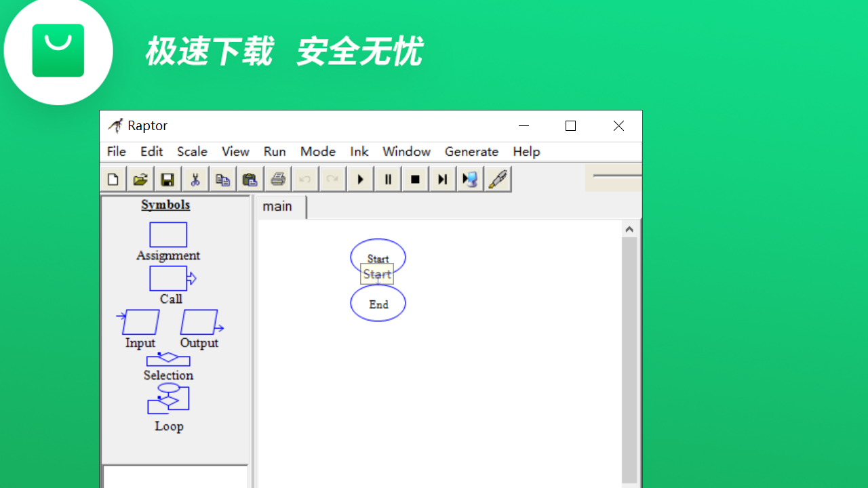Open the Generate menu
Viewport: 868px width, 488px height.
(x=471, y=151)
